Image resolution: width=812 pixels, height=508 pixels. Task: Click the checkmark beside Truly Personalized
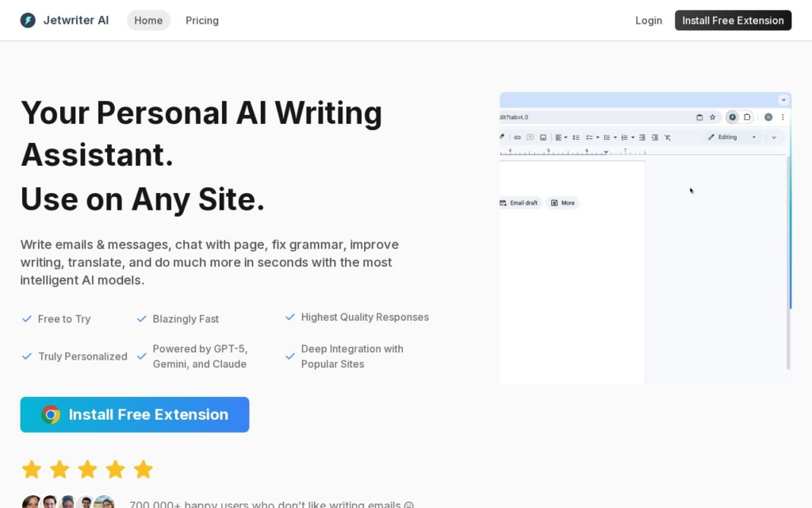(27, 356)
